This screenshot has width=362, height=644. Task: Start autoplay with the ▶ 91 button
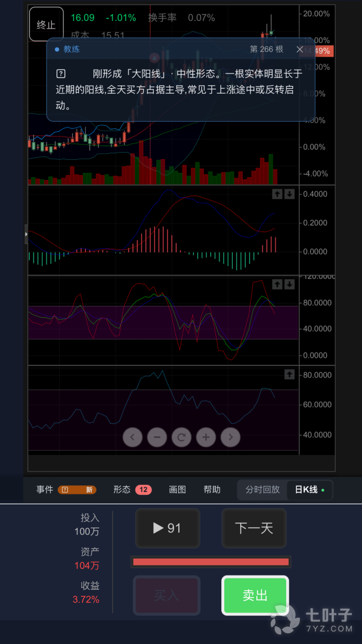(168, 528)
